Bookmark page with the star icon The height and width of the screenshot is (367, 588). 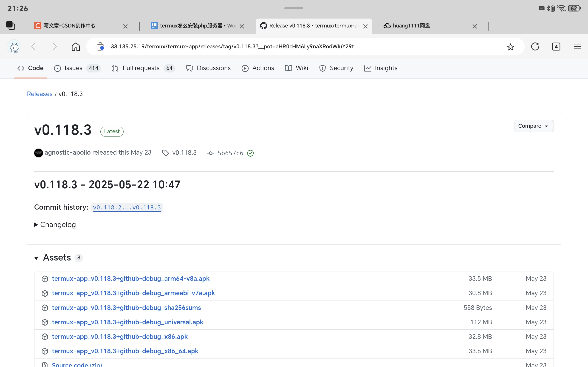510,47
